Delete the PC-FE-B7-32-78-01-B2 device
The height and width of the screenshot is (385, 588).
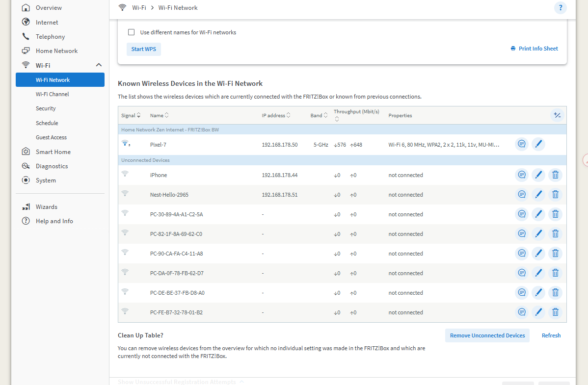pyautogui.click(x=555, y=312)
